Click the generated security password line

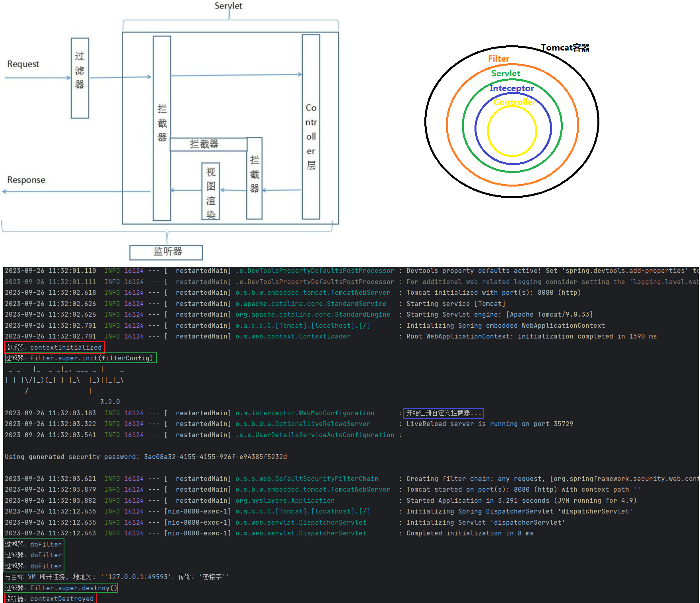(x=146, y=457)
